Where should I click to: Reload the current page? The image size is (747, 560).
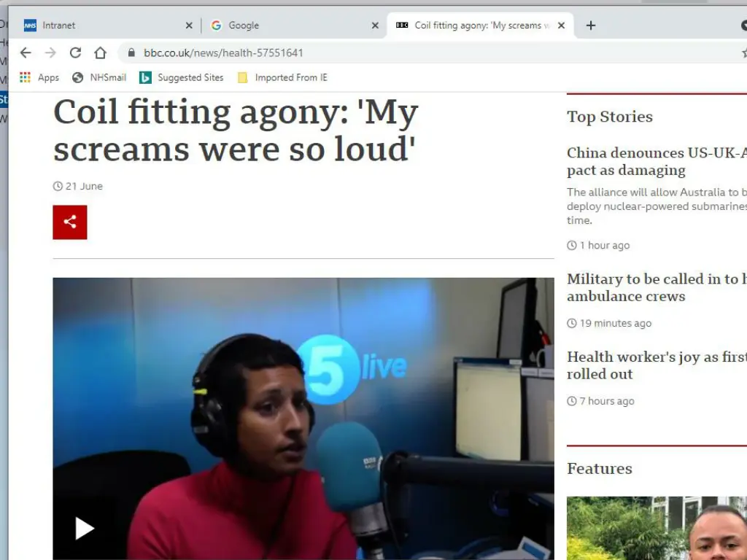click(x=75, y=52)
